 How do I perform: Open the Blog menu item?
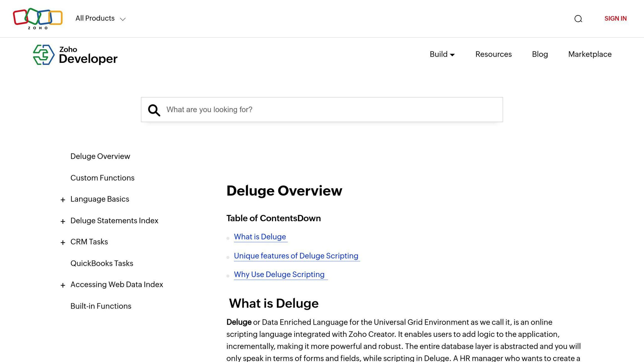[x=540, y=54]
